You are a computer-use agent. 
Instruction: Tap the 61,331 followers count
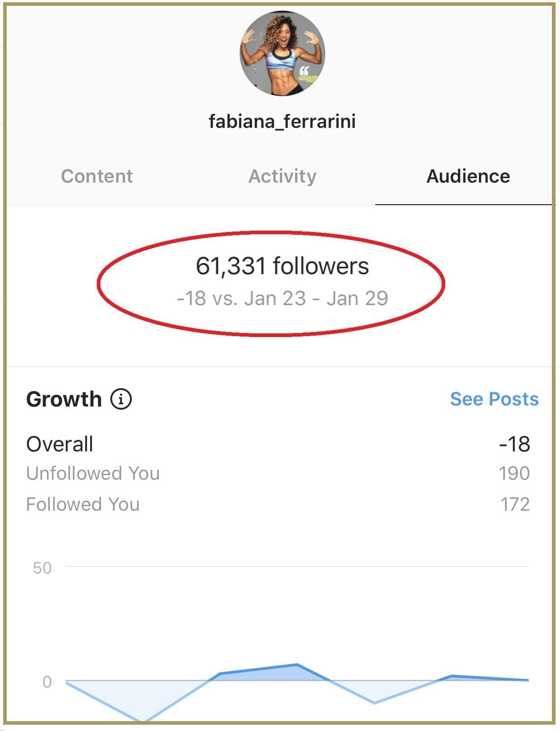point(282,266)
